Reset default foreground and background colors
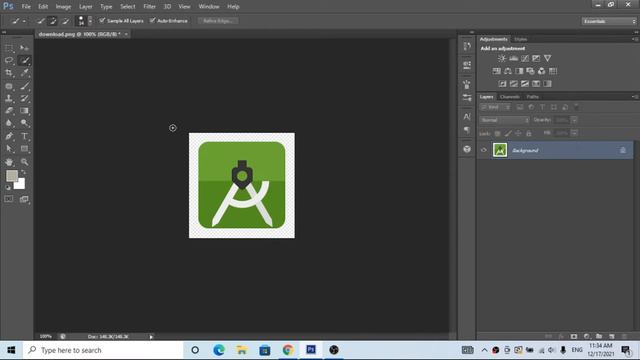Viewport: 640px width, 360px height. 8,188
